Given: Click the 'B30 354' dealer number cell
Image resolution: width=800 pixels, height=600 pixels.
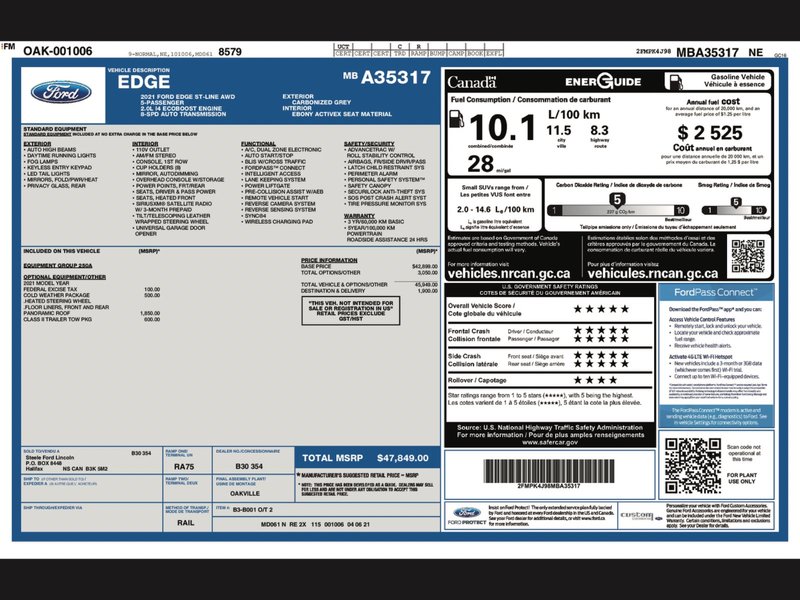Looking at the screenshot, I should pos(249,466).
